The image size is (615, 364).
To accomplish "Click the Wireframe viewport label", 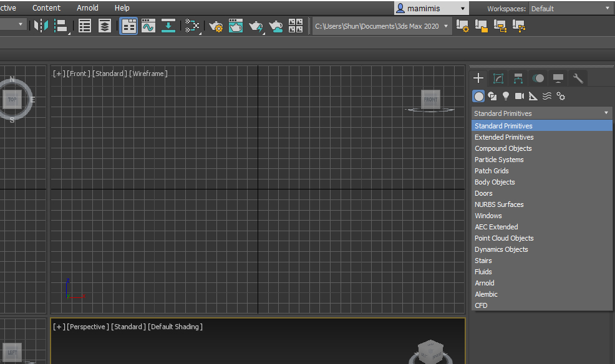I will pos(148,74).
